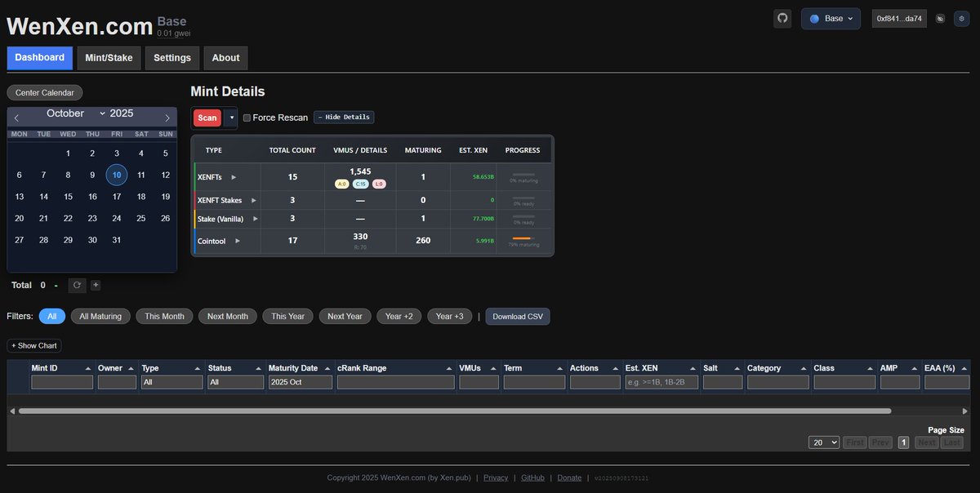Click the Center Calendar button
Screen dimensions: 980x493
point(45,93)
